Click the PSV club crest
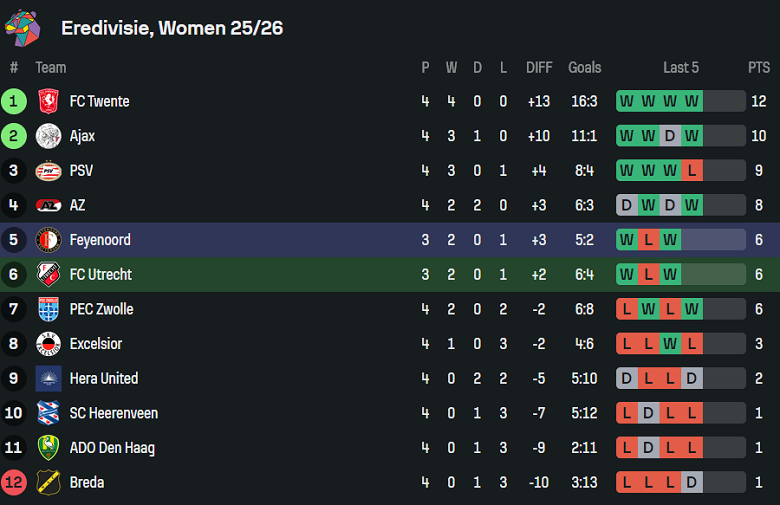The height and width of the screenshot is (505, 780). click(48, 171)
